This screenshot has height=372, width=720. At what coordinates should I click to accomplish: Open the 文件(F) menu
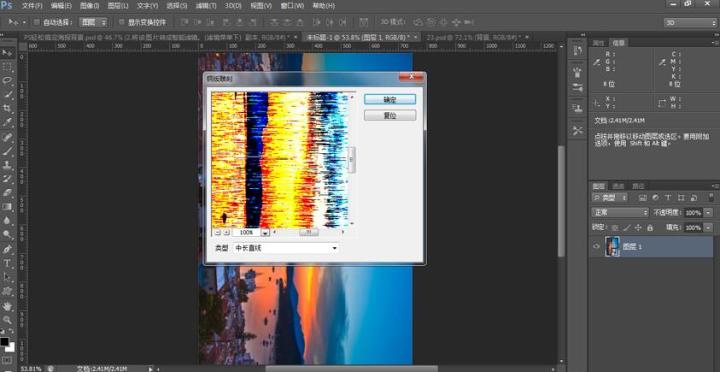click(x=32, y=6)
